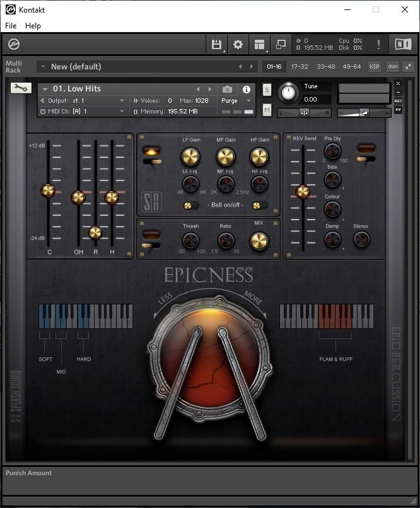Switch to the 17-32 rack page

pos(300,66)
